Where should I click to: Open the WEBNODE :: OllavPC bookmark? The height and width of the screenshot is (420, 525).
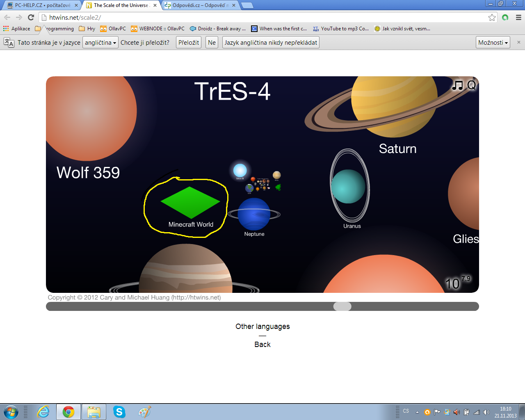[x=158, y=29]
